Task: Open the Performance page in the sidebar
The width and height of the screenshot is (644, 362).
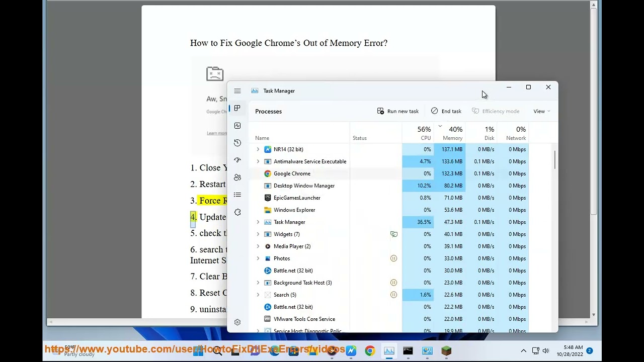Action: click(x=237, y=126)
